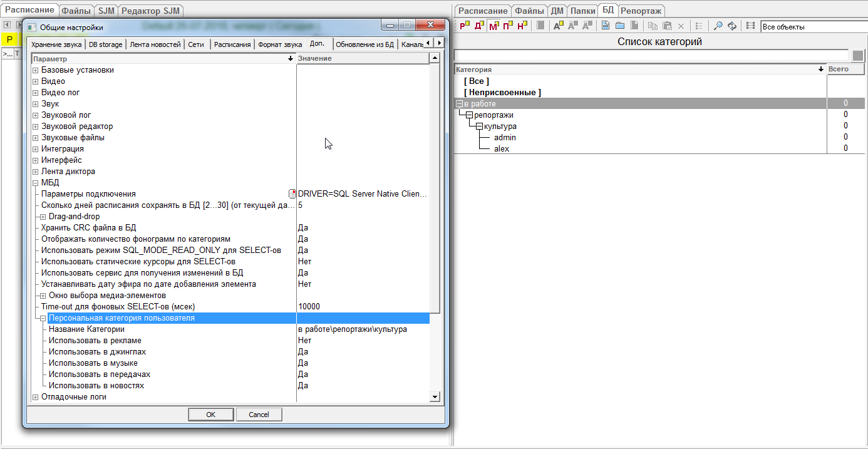
Task: Click value 'в работе\репортажи\культура' of Название Категории
Action: coord(353,329)
